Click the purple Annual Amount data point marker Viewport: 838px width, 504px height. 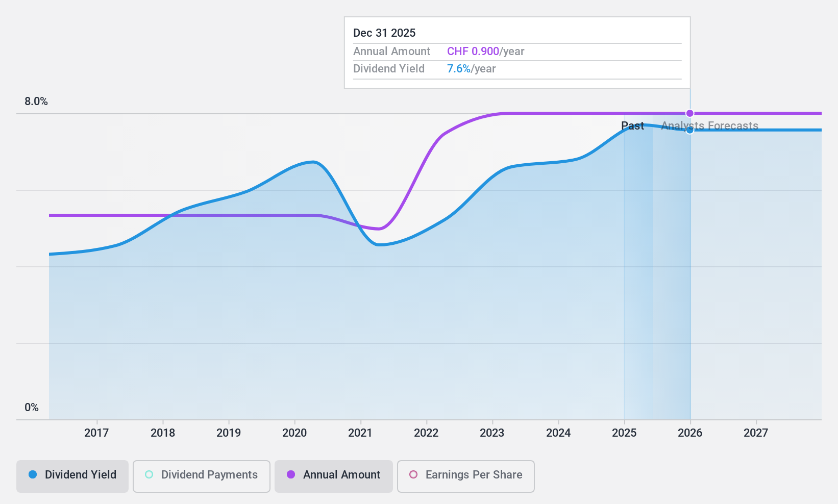pyautogui.click(x=690, y=113)
